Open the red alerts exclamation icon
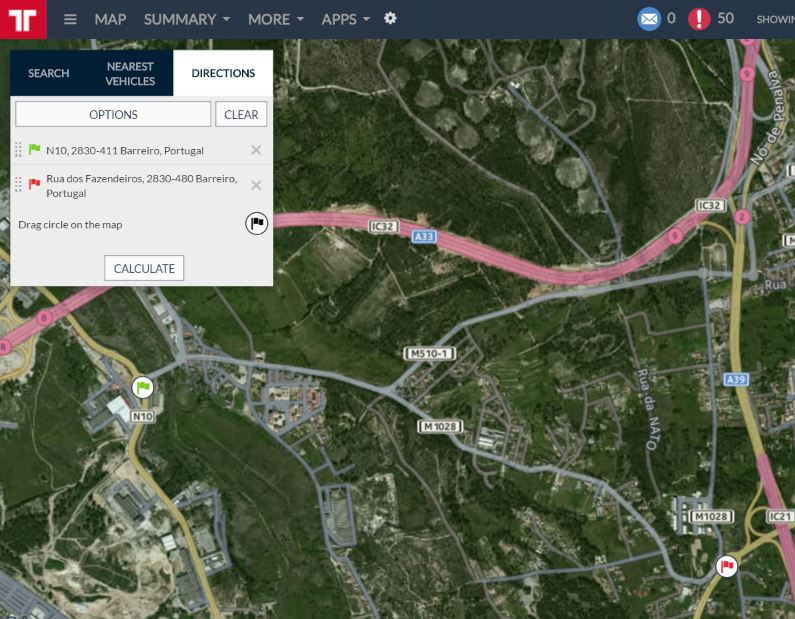 [699, 18]
